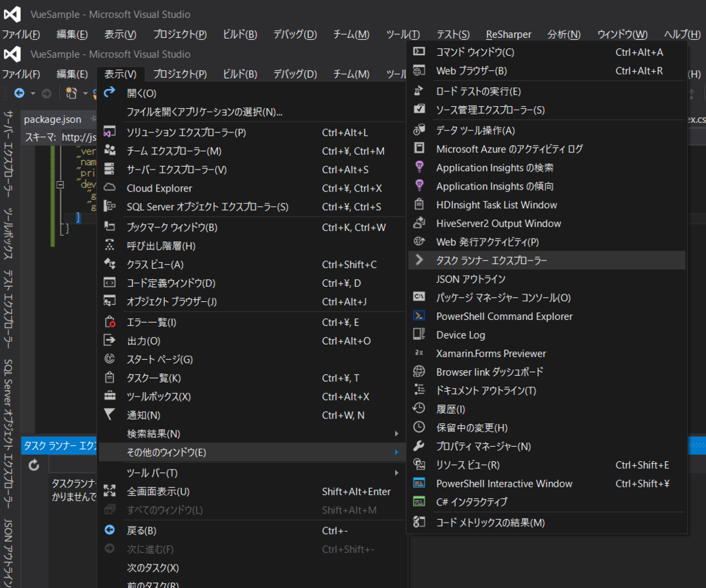The height and width of the screenshot is (588, 706).
Task: Select 次のタスク(X) menu item
Action: (x=252, y=568)
